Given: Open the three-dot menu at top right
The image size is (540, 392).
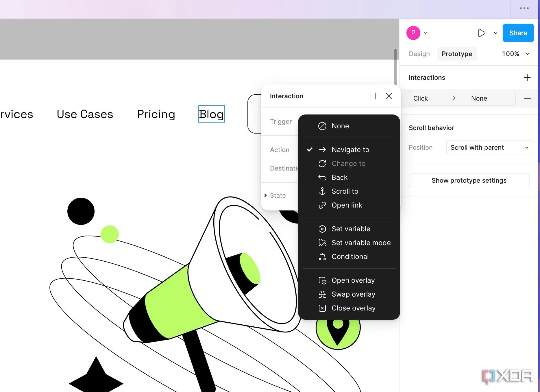Looking at the screenshot, I should coord(524,8).
